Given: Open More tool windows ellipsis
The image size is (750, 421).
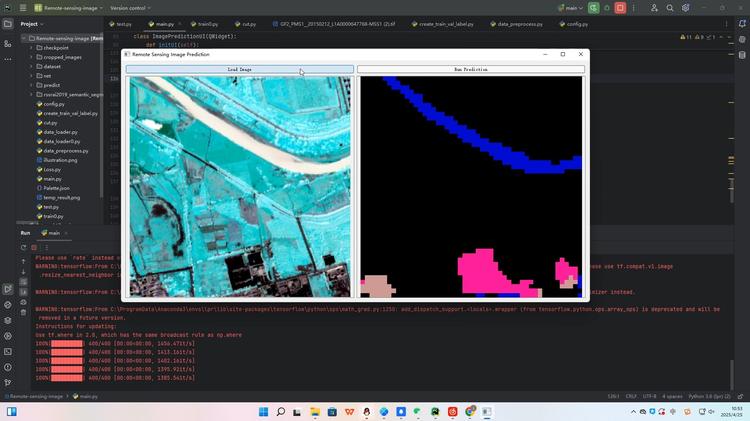Looking at the screenshot, I should (8, 59).
